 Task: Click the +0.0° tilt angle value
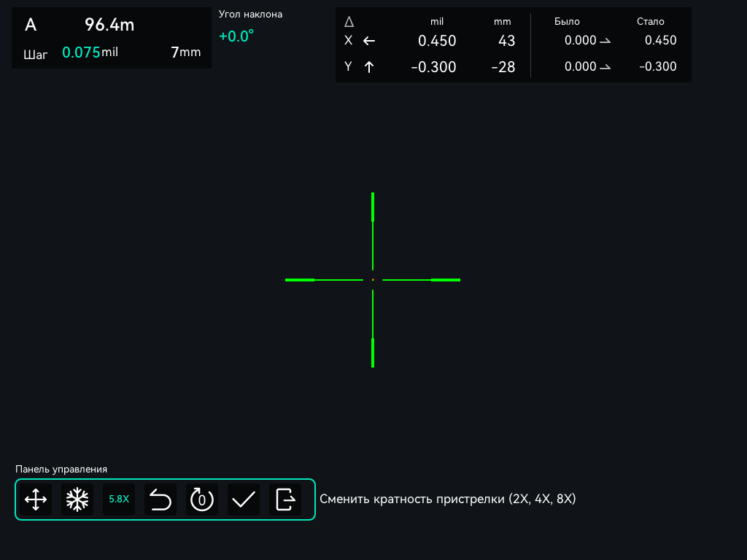coord(236,36)
